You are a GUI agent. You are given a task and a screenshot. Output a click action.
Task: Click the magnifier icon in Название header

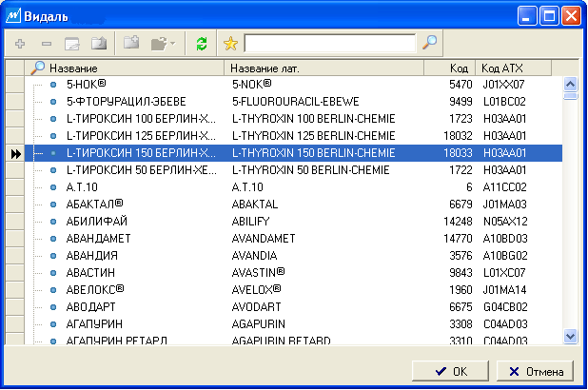(x=37, y=68)
